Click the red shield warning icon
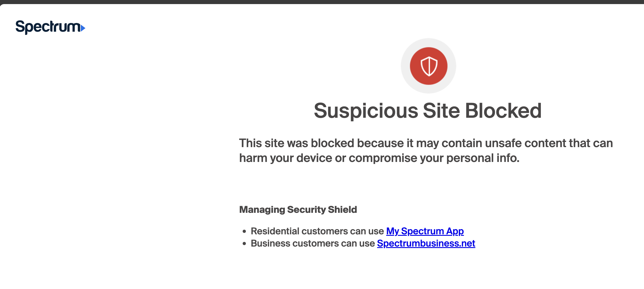 [x=429, y=66]
